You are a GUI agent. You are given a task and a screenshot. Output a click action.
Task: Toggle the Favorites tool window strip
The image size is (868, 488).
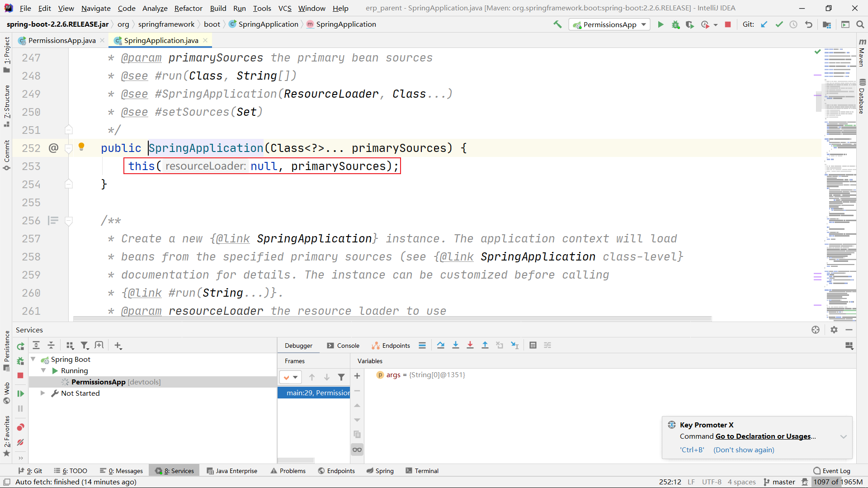[6, 436]
